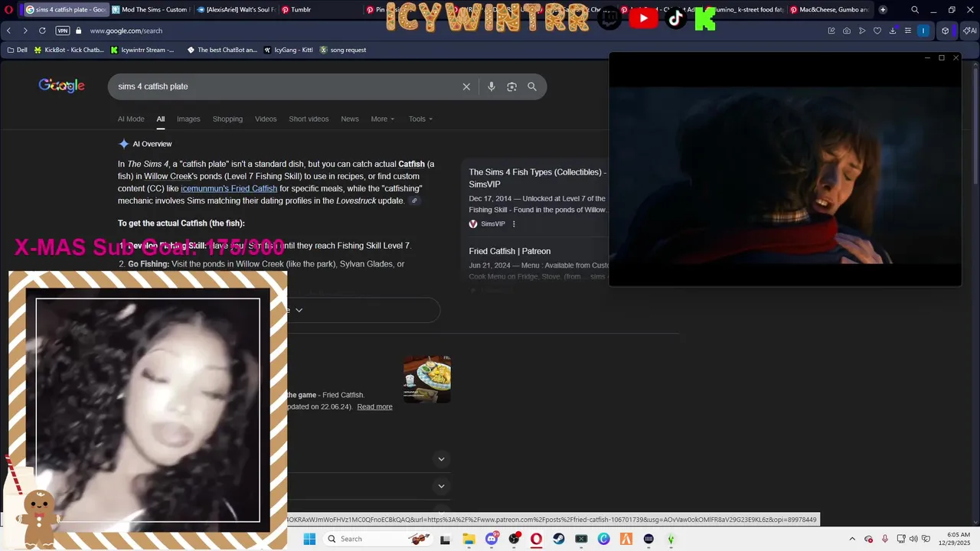Expand the first collapsed question chevron

pyautogui.click(x=441, y=459)
